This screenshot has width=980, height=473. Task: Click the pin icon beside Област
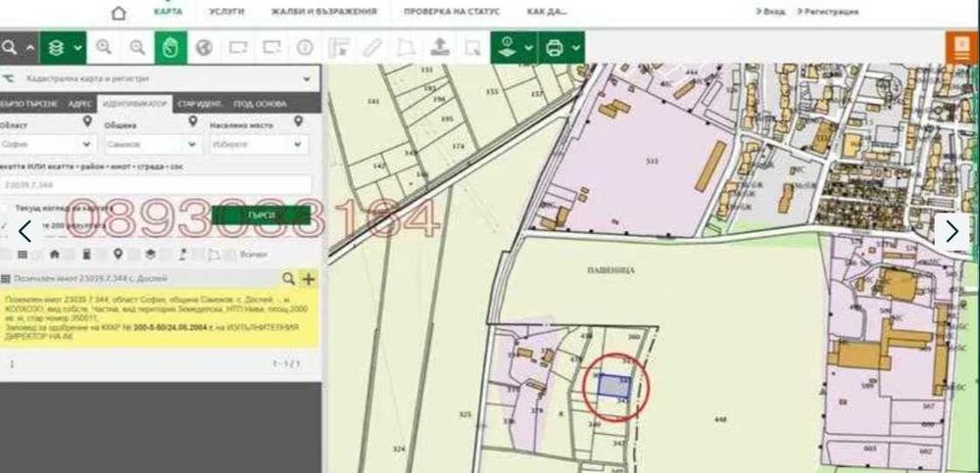coord(87,121)
